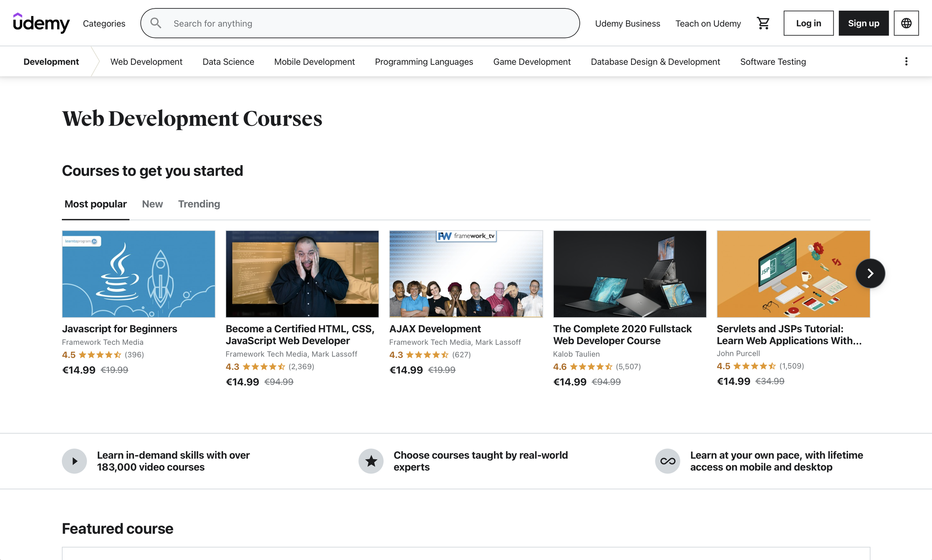Open the AJAX Development course thumbnail
This screenshot has width=932, height=560.
tap(466, 274)
